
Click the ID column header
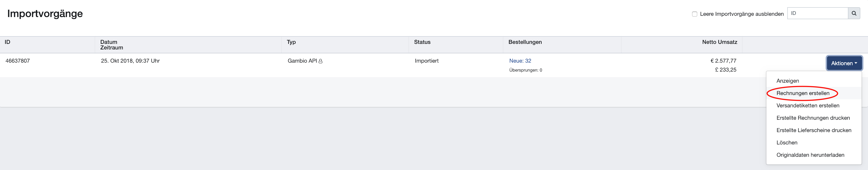(x=7, y=42)
